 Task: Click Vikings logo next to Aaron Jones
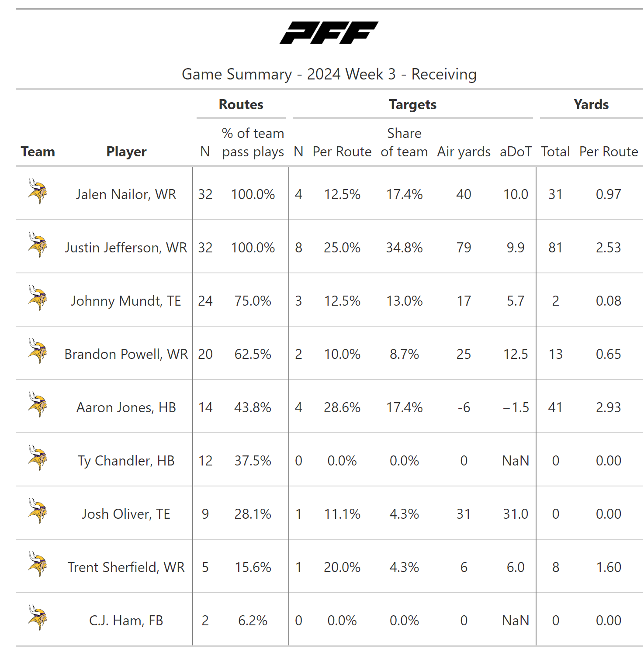[38, 404]
